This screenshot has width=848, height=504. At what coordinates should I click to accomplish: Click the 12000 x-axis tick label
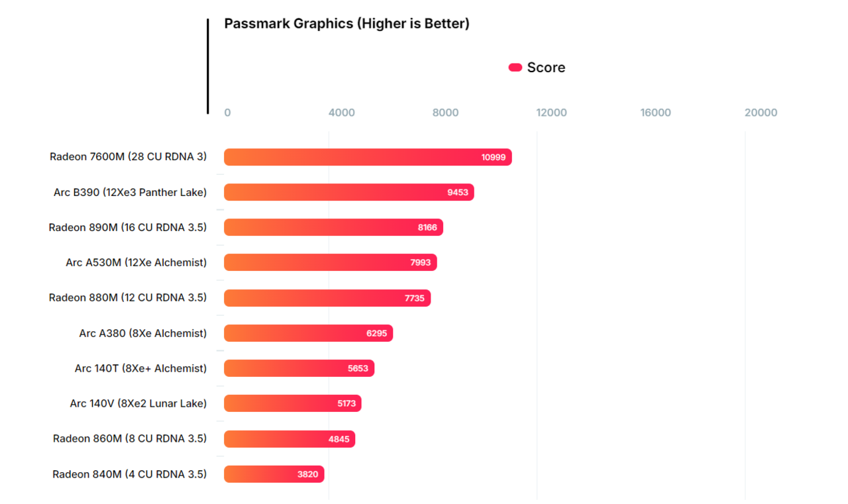click(551, 113)
